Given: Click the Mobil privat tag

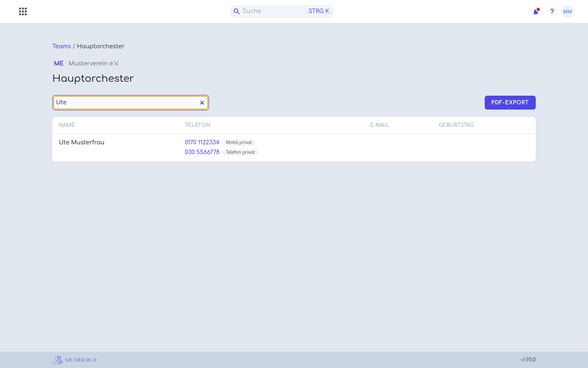Looking at the screenshot, I should 239,142.
